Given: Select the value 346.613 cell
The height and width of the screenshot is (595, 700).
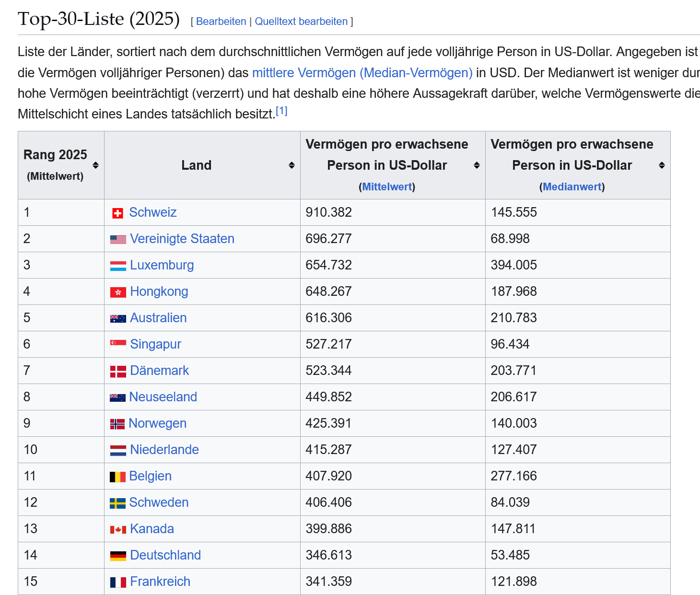Looking at the screenshot, I should (393, 555).
